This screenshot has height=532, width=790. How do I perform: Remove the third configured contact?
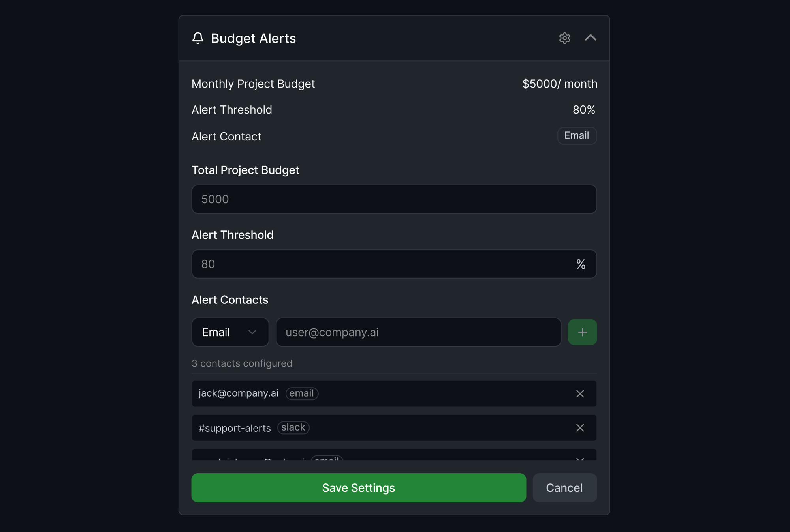pyautogui.click(x=580, y=459)
